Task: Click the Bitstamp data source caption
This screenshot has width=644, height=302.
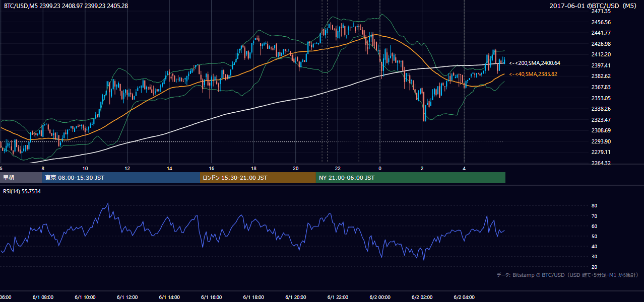Action: coord(567,275)
